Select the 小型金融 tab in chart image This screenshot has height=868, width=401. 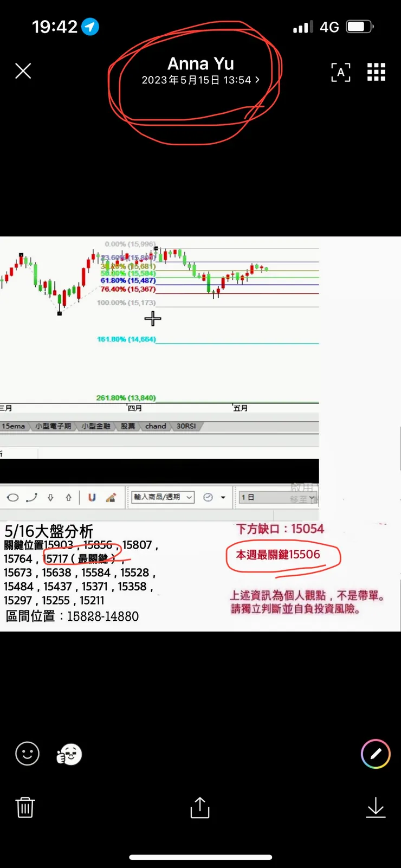(x=96, y=426)
